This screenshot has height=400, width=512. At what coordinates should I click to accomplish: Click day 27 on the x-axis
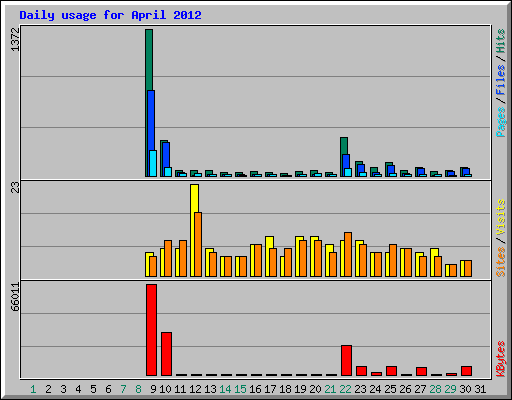pos(420,389)
